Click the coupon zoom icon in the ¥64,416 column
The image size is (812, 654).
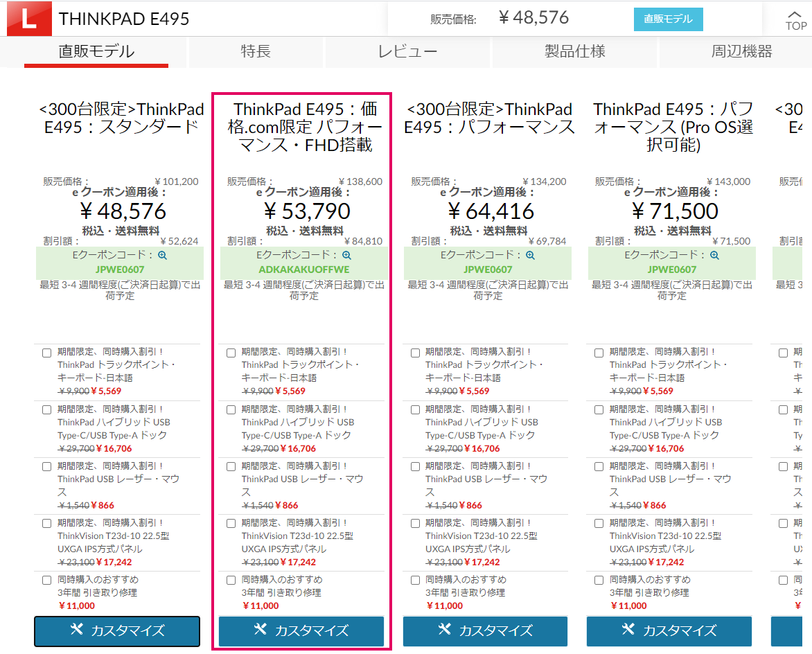pyautogui.click(x=530, y=255)
